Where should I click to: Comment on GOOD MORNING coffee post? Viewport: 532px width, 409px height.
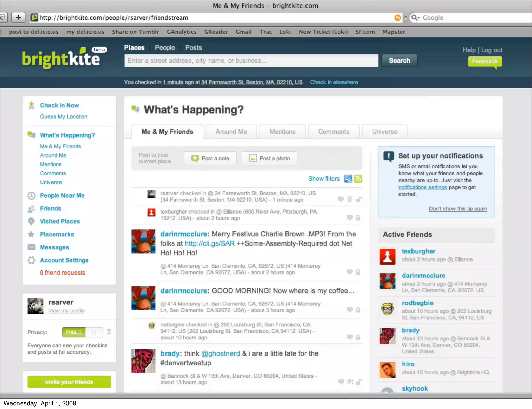pos(350,310)
